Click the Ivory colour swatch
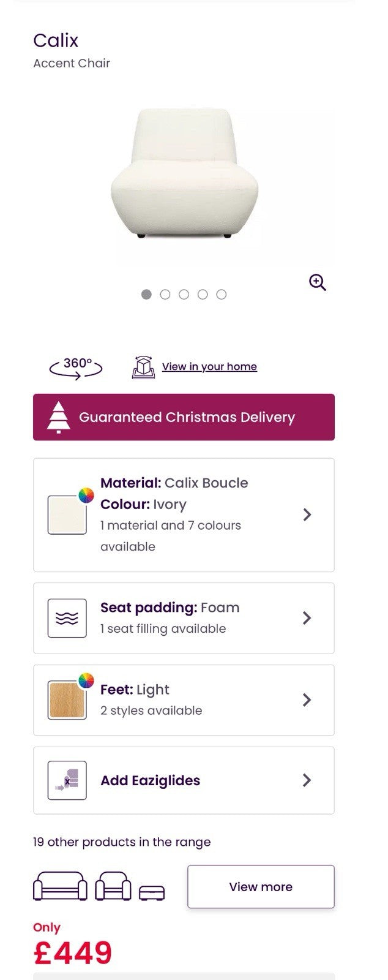 coord(67,514)
